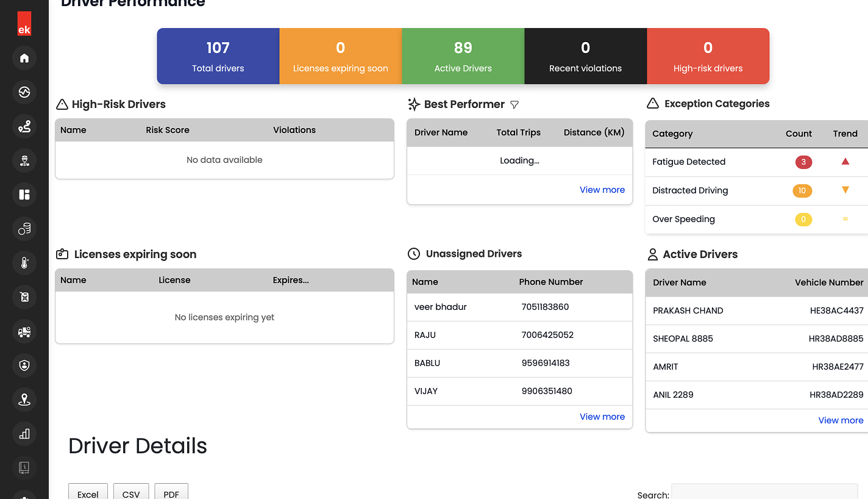Click the home icon in the sidebar

(x=24, y=58)
